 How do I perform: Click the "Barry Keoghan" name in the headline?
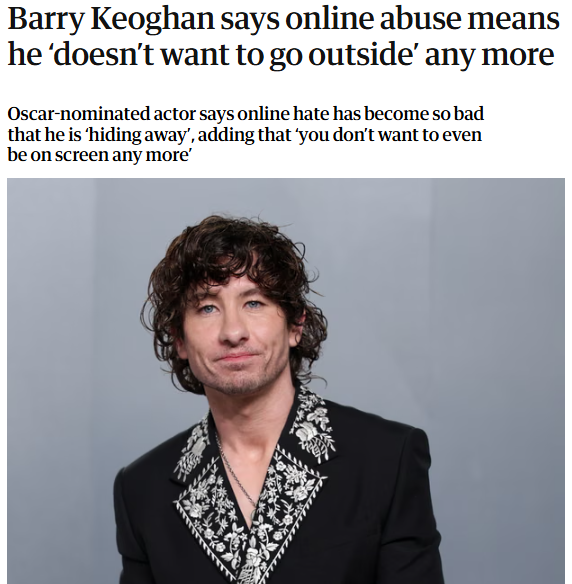[x=111, y=19]
